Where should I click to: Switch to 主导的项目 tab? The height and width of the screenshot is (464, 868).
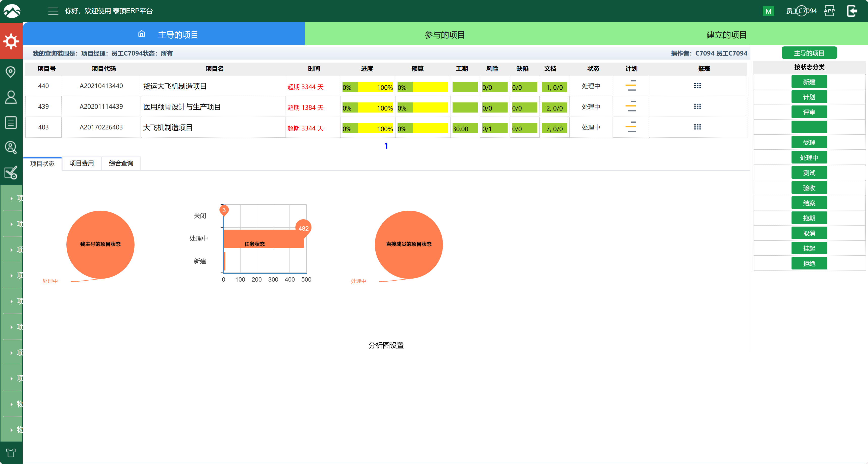(164, 34)
